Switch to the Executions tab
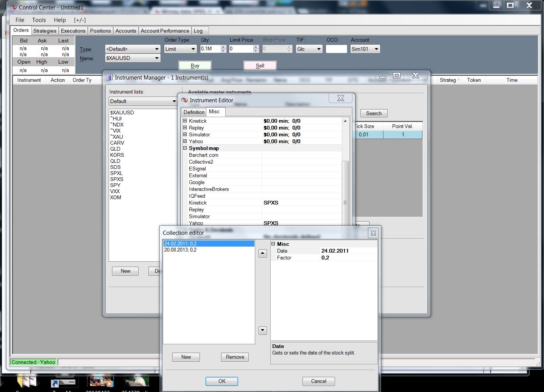The image size is (544, 392). [x=73, y=31]
